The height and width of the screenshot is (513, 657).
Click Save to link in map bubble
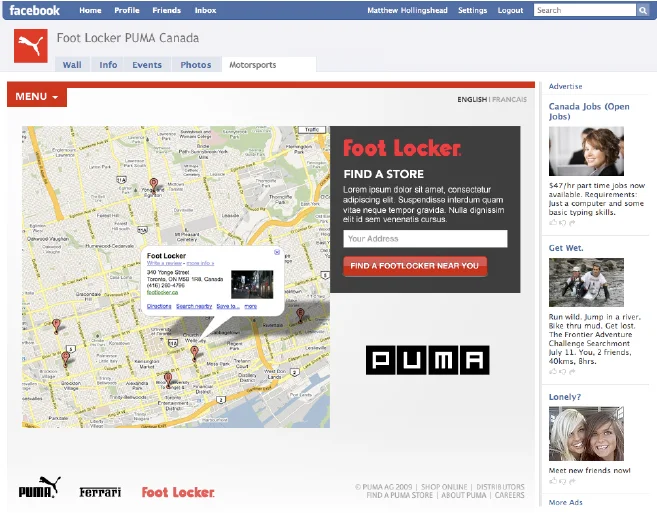coord(228,306)
